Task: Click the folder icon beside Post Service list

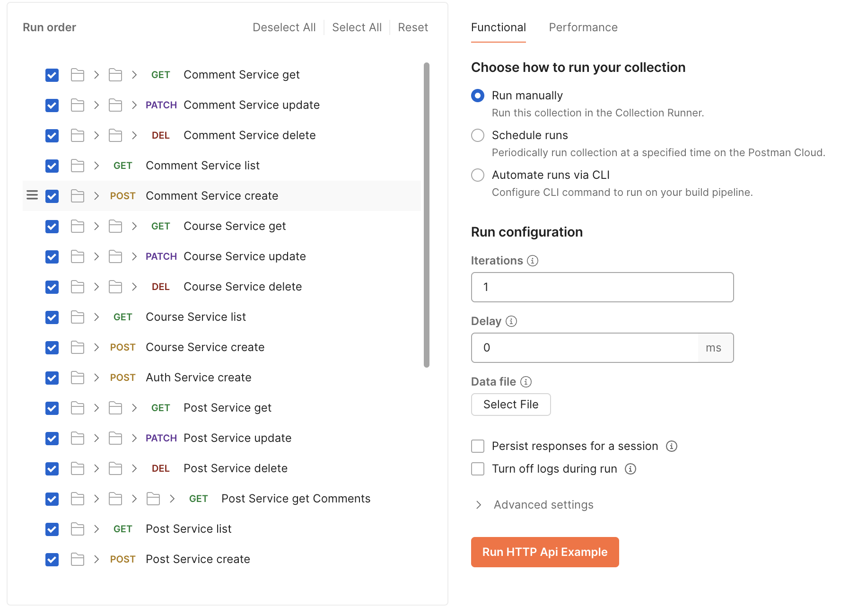Action: (x=78, y=529)
